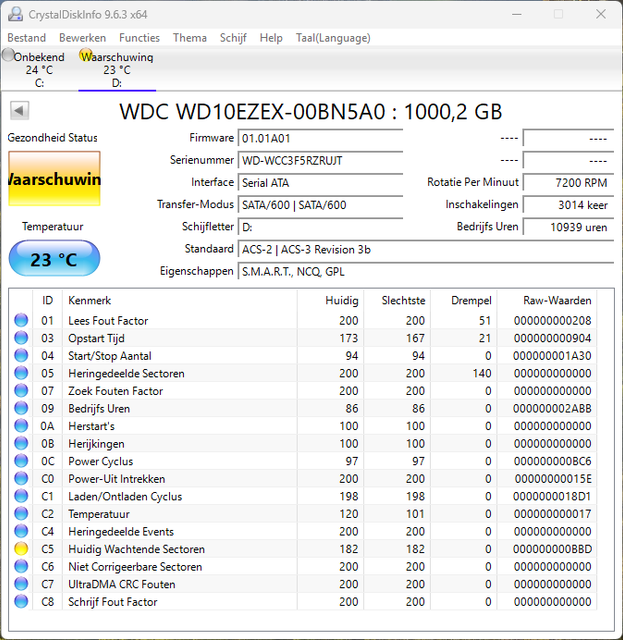
Task: Select the Power Cyclus row label
Action: click(100, 461)
